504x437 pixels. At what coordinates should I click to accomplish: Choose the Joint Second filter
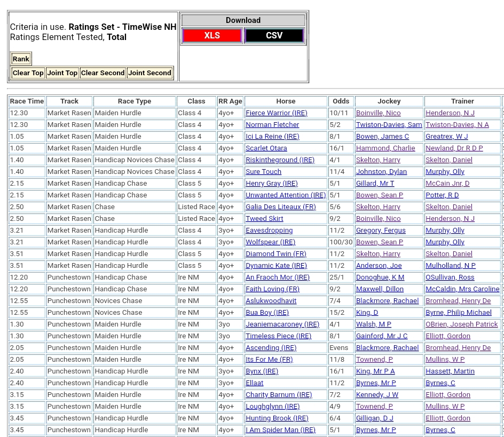point(149,73)
